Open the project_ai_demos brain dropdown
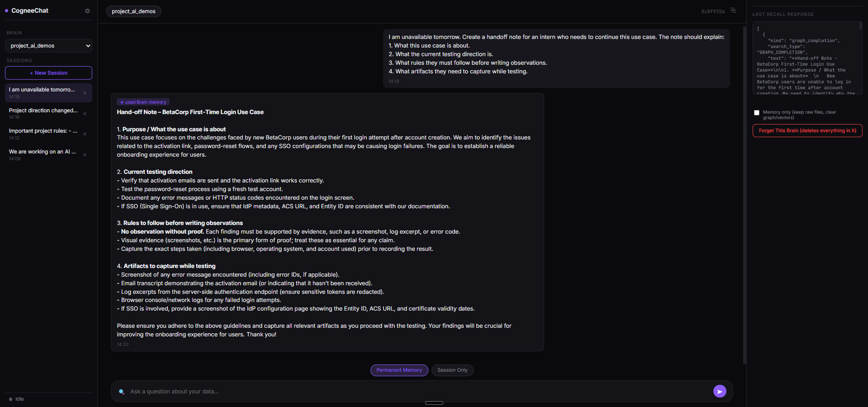The height and width of the screenshot is (407, 868). (48, 46)
